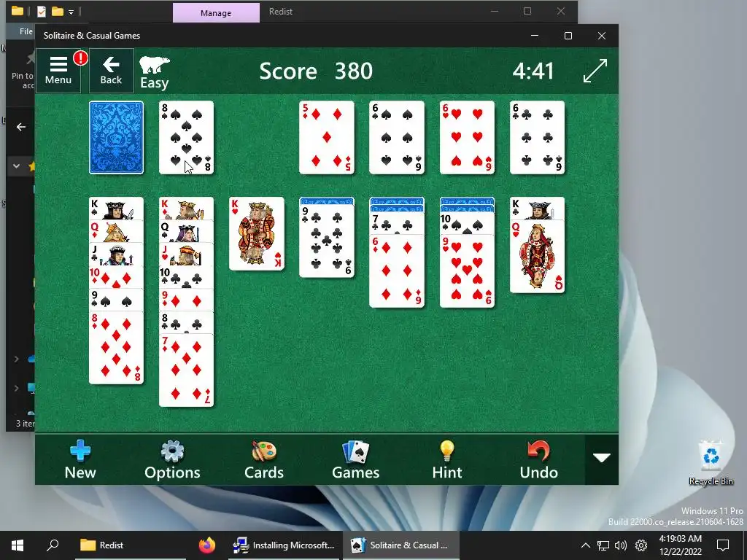Select the 9 of spades in first column

click(116, 300)
